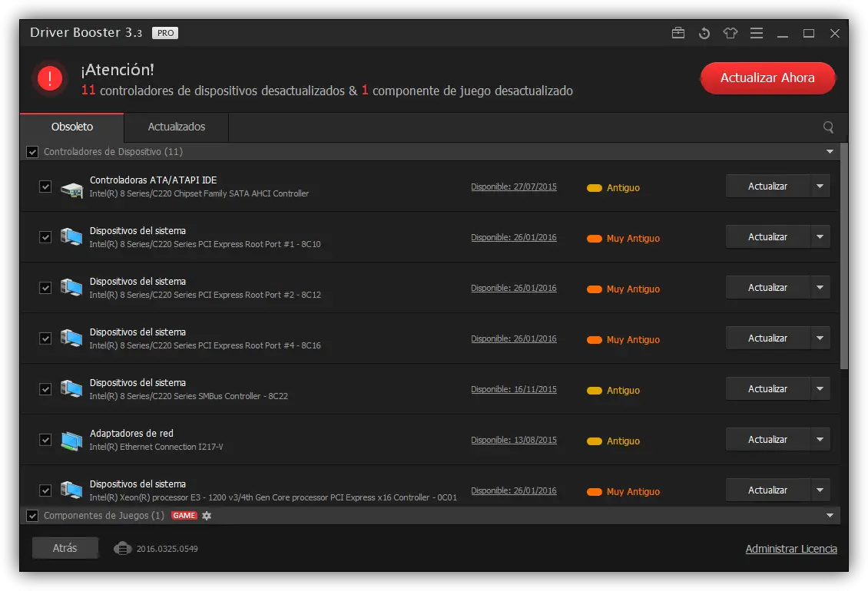
Task: Click the red Actualizar Ahora button
Action: click(768, 78)
